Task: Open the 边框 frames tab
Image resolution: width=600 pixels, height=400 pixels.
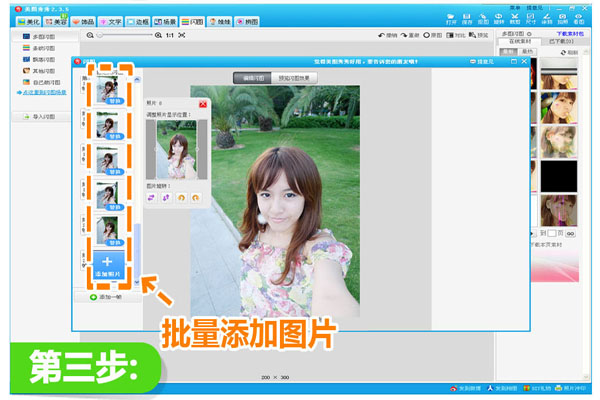Action: (138, 22)
